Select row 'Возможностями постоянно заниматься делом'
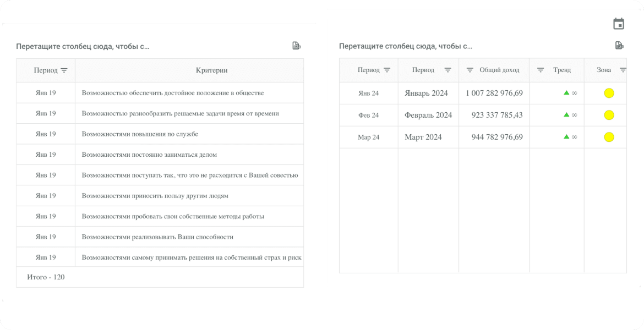The height and width of the screenshot is (330, 644). coord(160,155)
